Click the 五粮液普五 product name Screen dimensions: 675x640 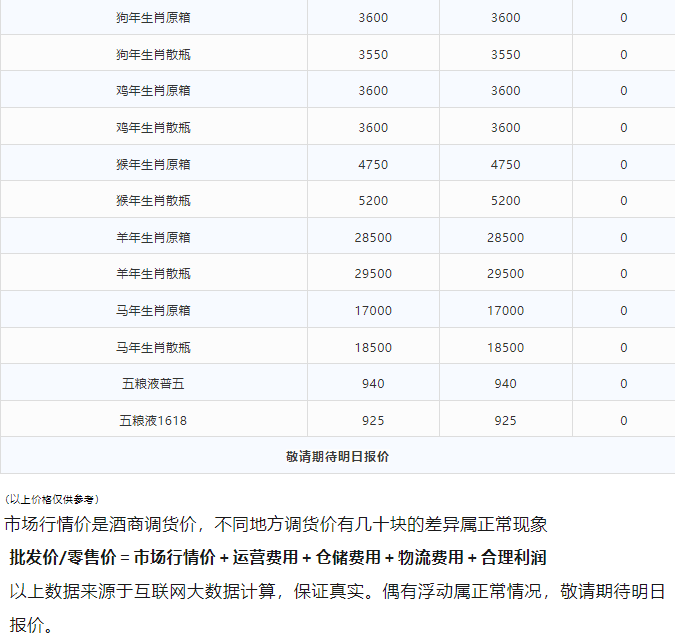point(153,384)
